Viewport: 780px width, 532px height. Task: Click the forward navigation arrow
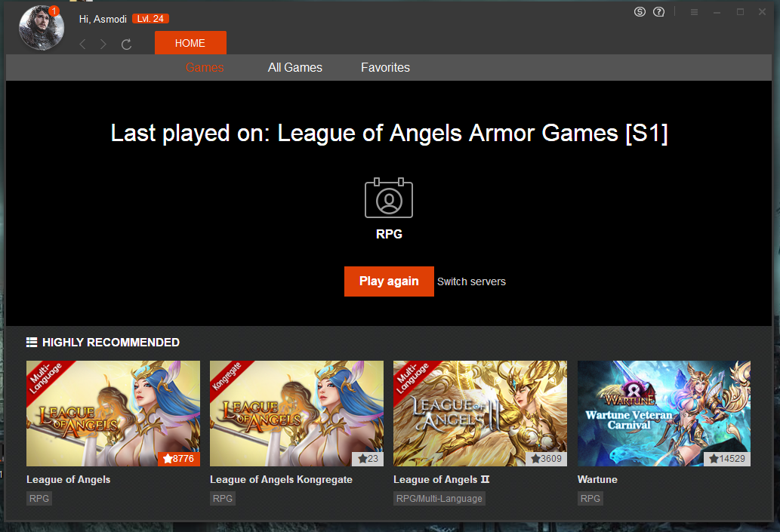tap(103, 45)
